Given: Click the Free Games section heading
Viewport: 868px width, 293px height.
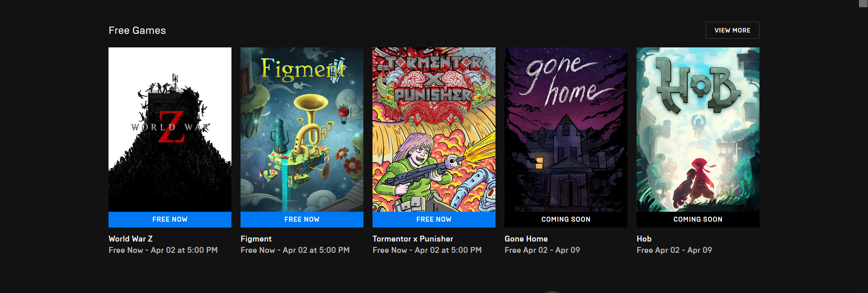Looking at the screenshot, I should (137, 30).
